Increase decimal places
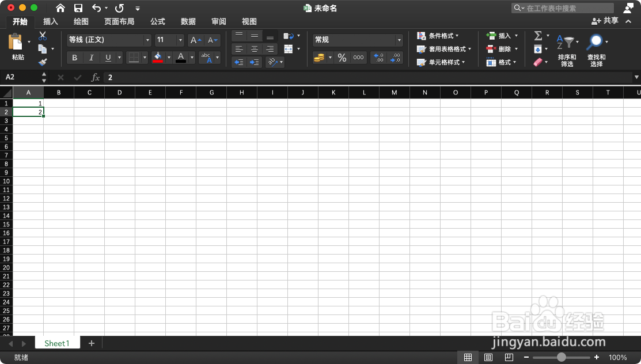The height and width of the screenshot is (364, 641). pos(379,58)
